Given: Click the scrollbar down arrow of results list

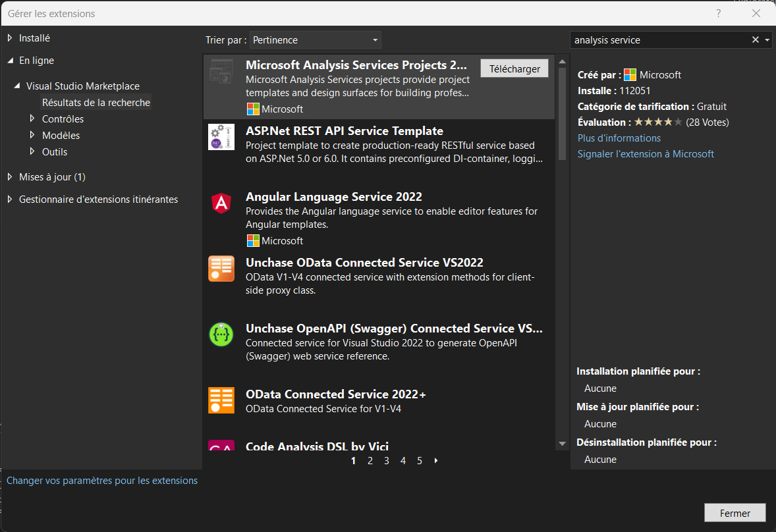Looking at the screenshot, I should pos(562,444).
